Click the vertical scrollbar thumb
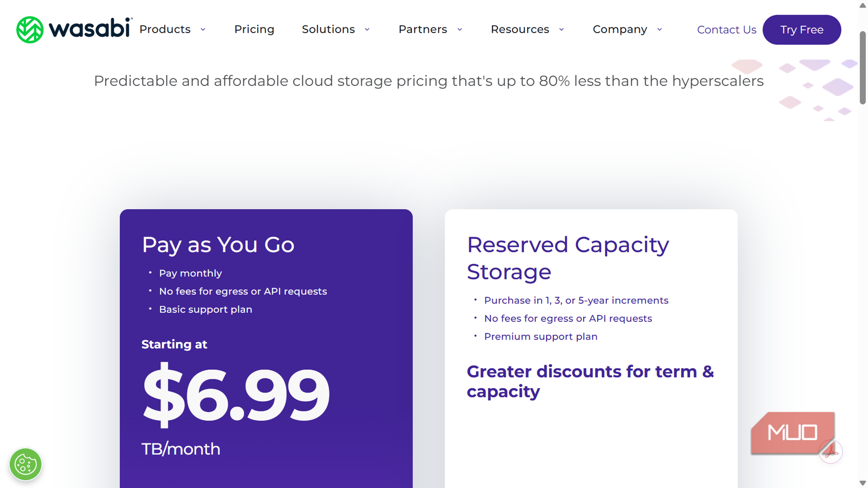The width and height of the screenshot is (868, 488). pos(862,67)
